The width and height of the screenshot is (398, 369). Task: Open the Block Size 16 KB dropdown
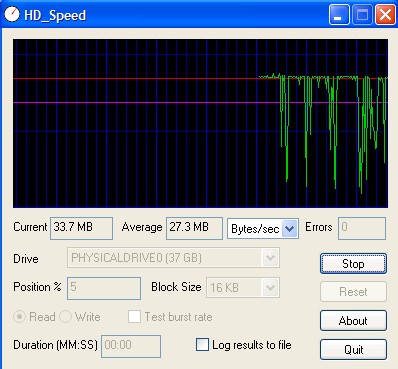270,287
